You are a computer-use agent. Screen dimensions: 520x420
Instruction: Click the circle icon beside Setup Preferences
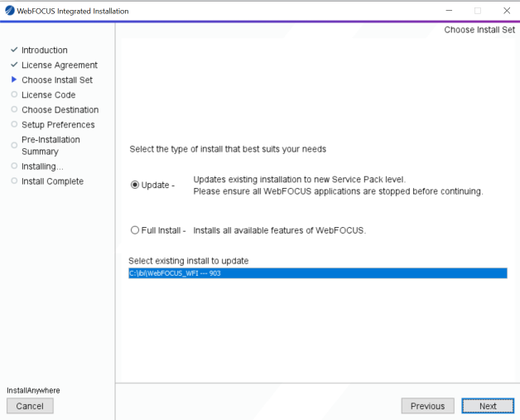tap(14, 124)
